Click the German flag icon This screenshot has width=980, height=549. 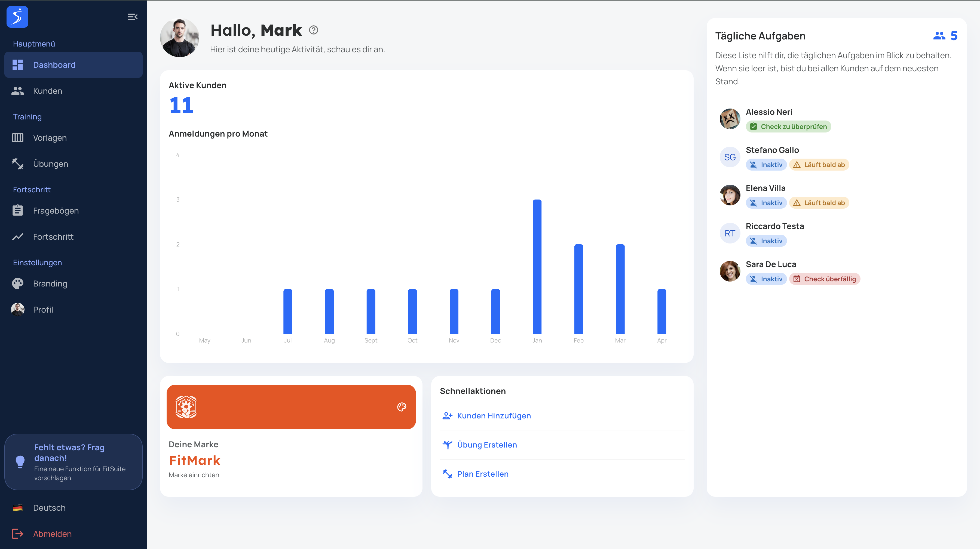[17, 508]
